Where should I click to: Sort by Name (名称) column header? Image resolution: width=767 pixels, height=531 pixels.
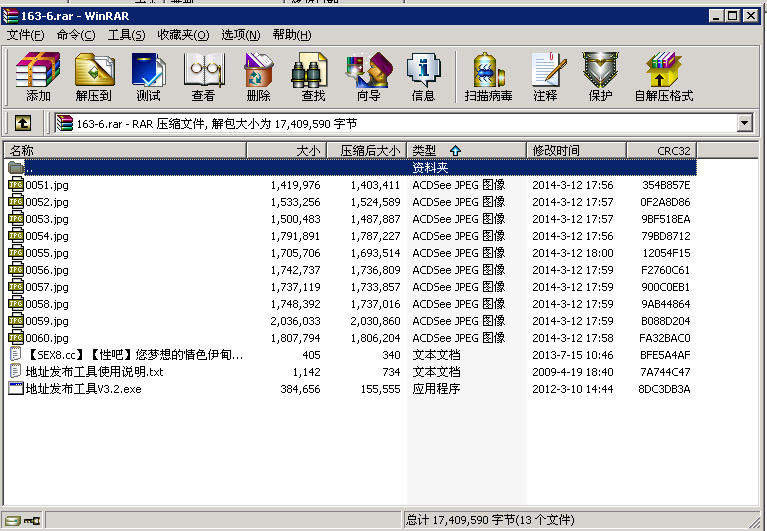[x=125, y=150]
